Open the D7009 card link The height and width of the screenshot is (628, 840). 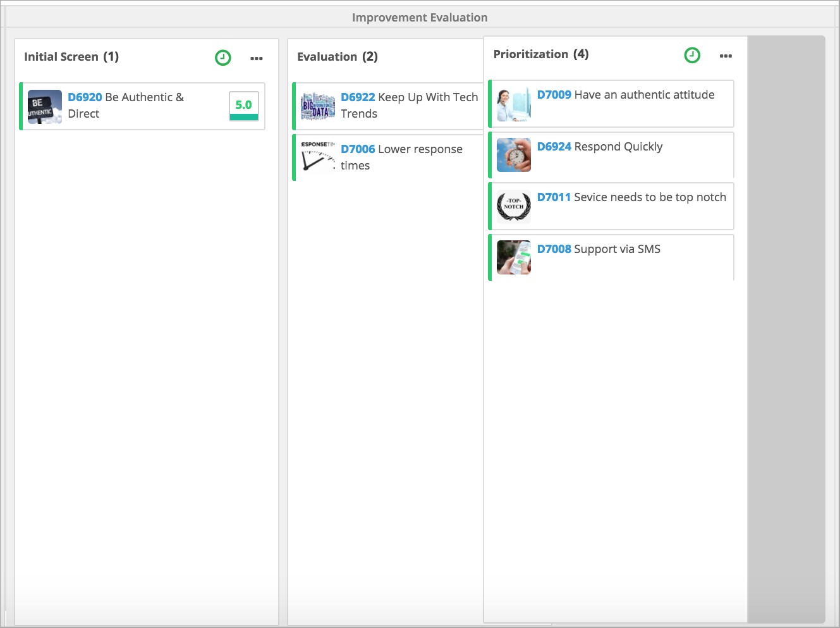(x=554, y=95)
